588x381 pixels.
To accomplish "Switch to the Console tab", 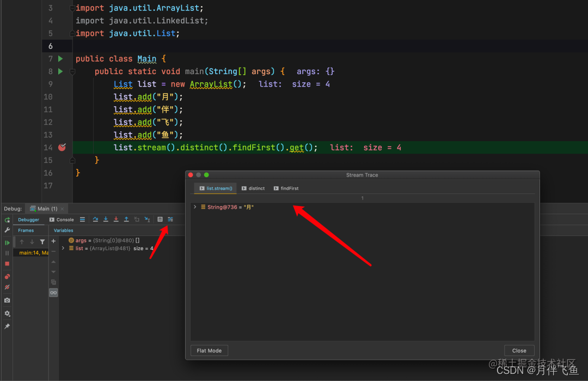I will pos(62,220).
